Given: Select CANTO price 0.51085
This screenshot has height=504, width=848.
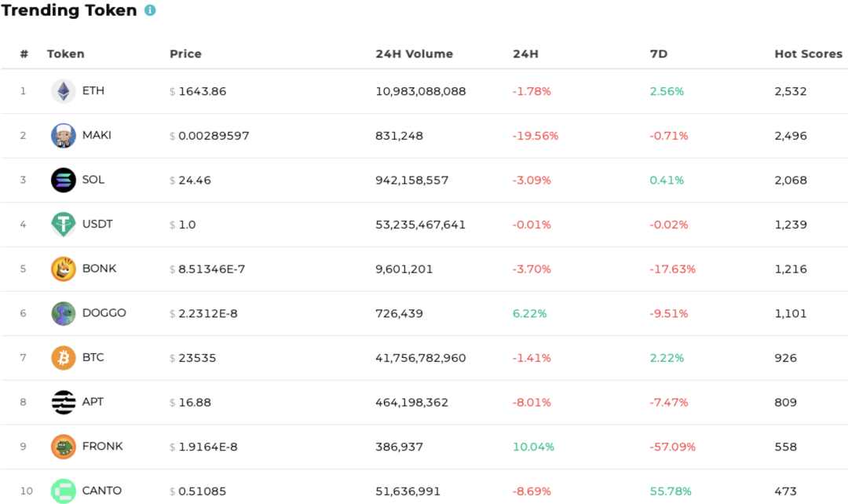Looking at the screenshot, I should (x=203, y=491).
